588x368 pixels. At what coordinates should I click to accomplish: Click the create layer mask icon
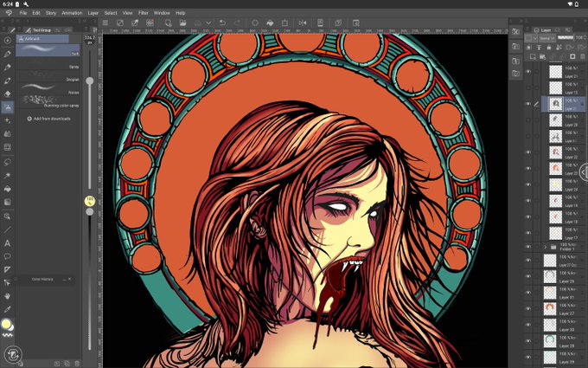click(572, 56)
